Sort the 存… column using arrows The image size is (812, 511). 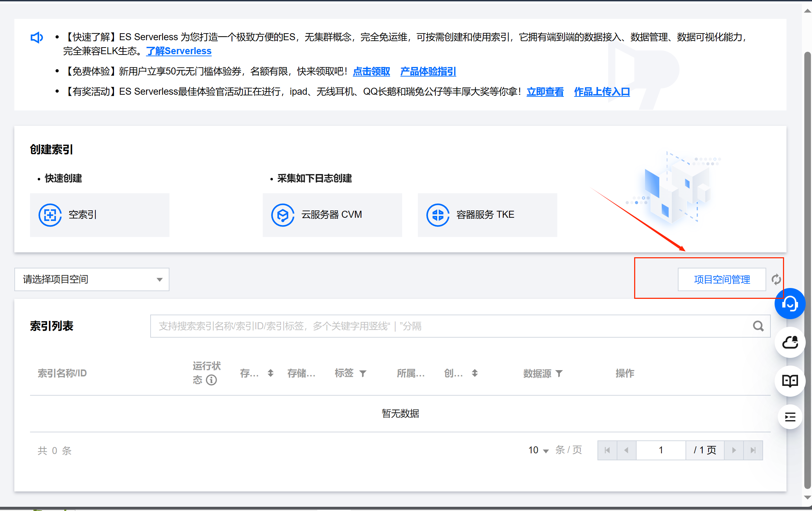pyautogui.click(x=270, y=373)
